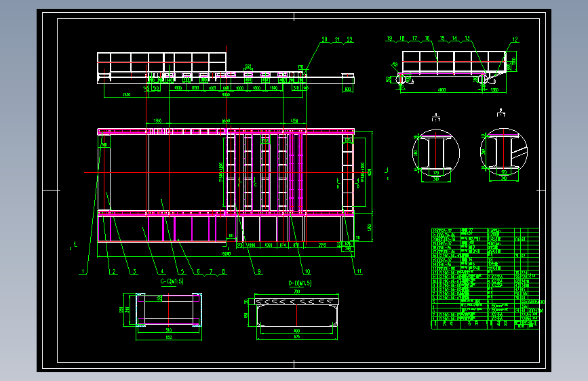Click the parts list title block table
Image resolution: width=588 pixels, height=381 pixels.
[x=485, y=278]
